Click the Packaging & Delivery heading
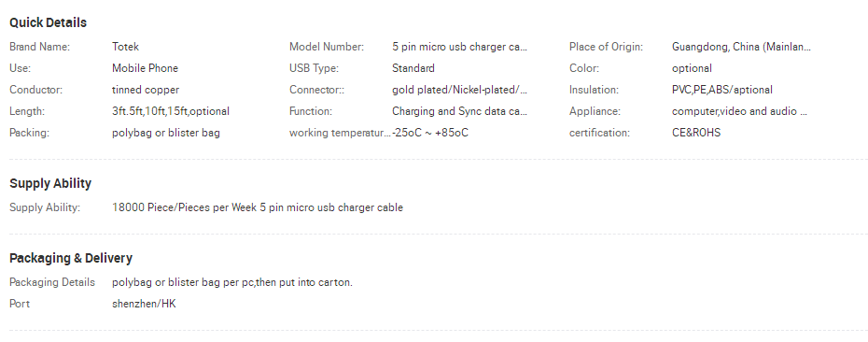 click(71, 258)
